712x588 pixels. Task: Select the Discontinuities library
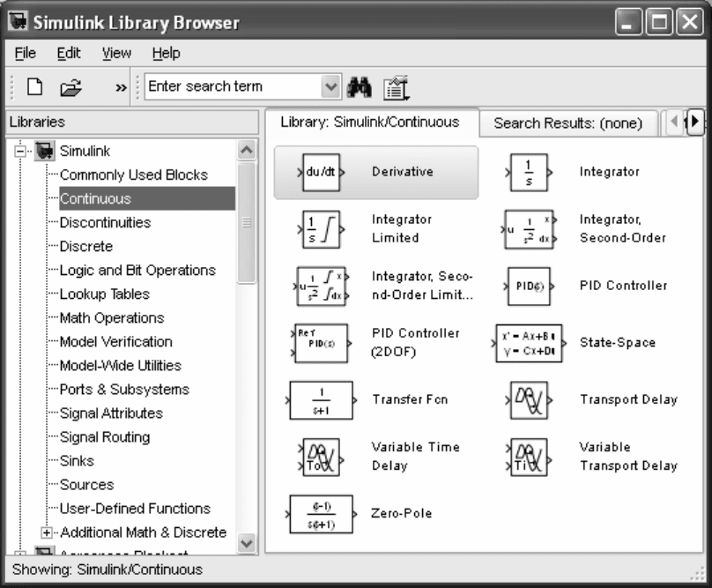[106, 223]
